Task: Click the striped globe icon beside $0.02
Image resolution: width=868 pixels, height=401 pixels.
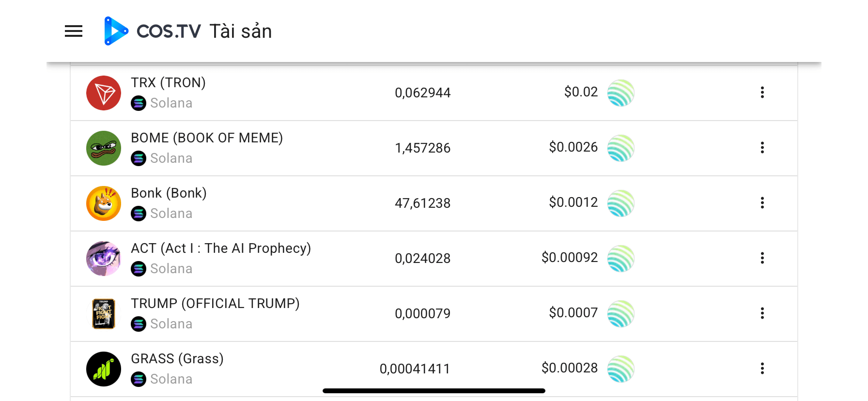Action: [621, 93]
